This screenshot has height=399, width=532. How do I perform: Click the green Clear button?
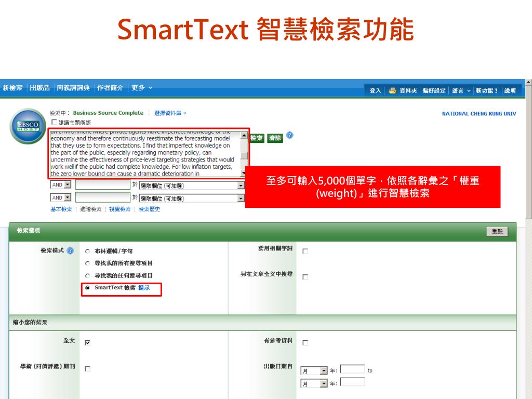(x=275, y=138)
